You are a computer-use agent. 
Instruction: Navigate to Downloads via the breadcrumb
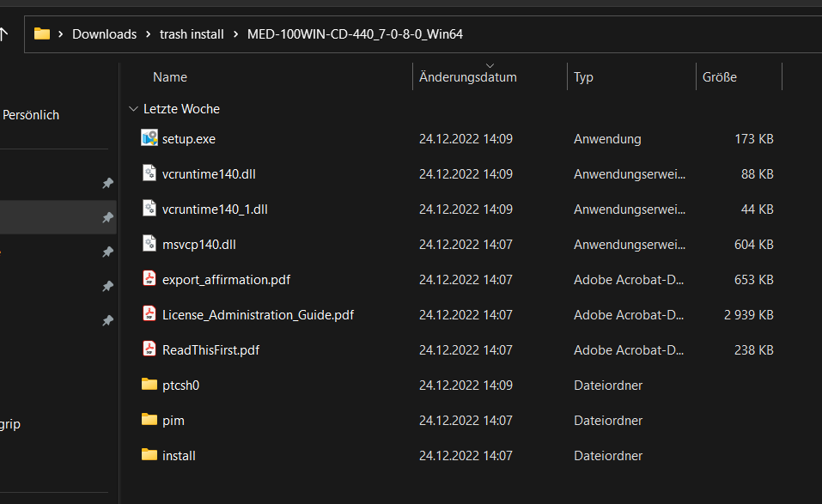(104, 33)
